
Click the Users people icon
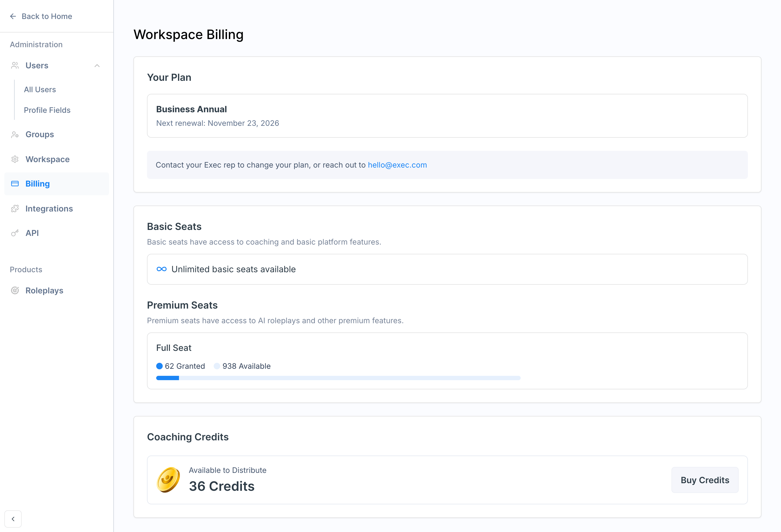pyautogui.click(x=15, y=66)
